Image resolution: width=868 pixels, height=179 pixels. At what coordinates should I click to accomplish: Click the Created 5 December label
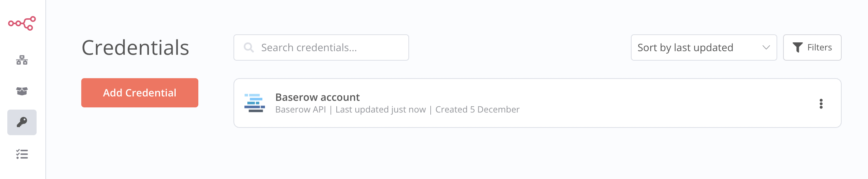[477, 110]
